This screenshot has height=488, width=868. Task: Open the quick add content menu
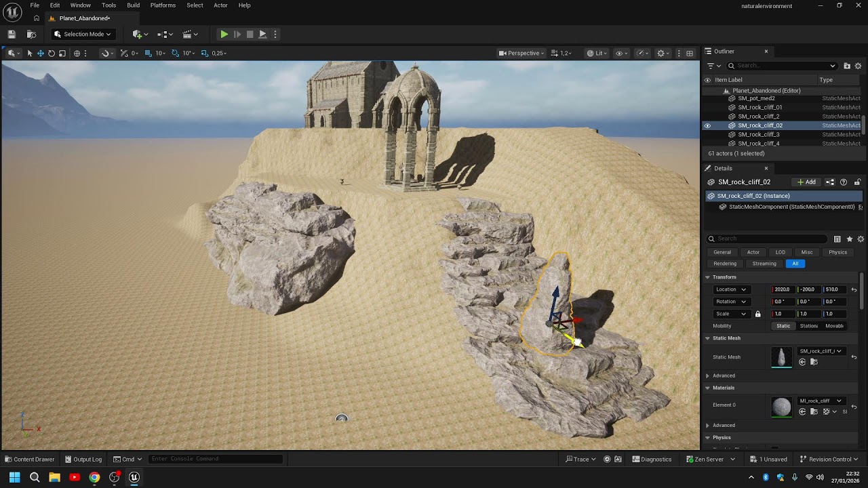click(x=140, y=34)
